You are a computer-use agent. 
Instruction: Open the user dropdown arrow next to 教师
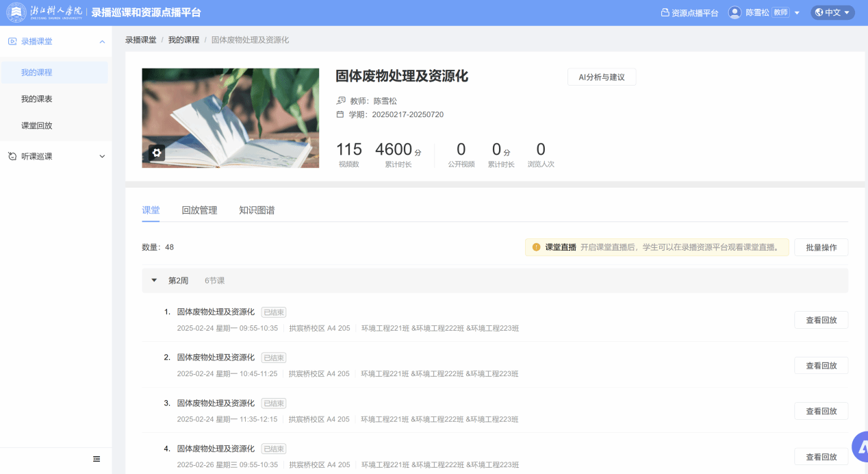pyautogui.click(x=797, y=13)
